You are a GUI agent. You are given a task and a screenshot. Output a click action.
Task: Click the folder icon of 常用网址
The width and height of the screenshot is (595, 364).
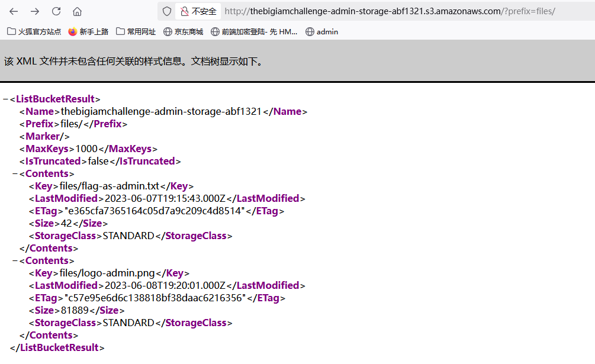point(120,31)
